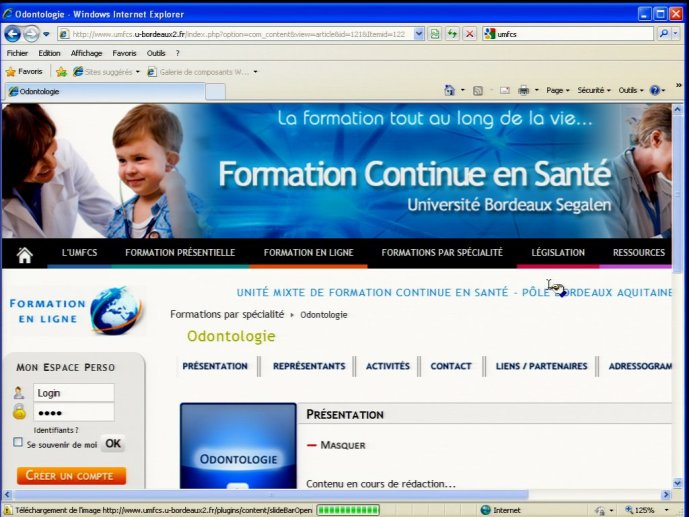Viewport: 689px width, 517px height.
Task: Collapse section with Masquer toggle
Action: (336, 445)
